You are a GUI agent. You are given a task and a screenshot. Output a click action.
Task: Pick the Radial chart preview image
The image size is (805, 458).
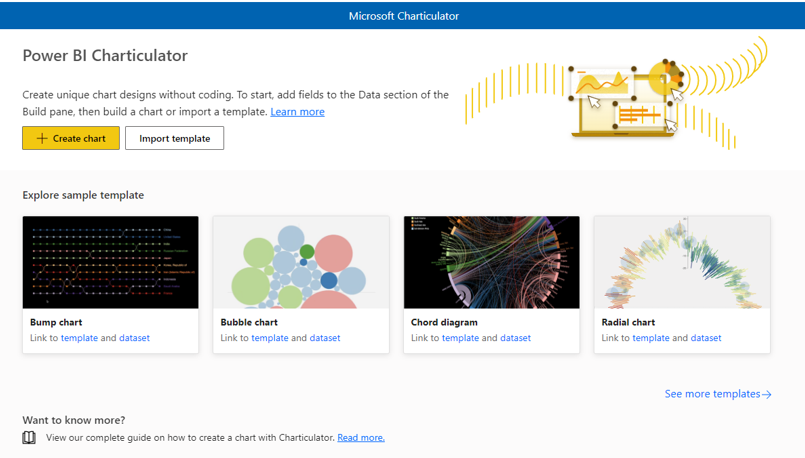pyautogui.click(x=682, y=262)
